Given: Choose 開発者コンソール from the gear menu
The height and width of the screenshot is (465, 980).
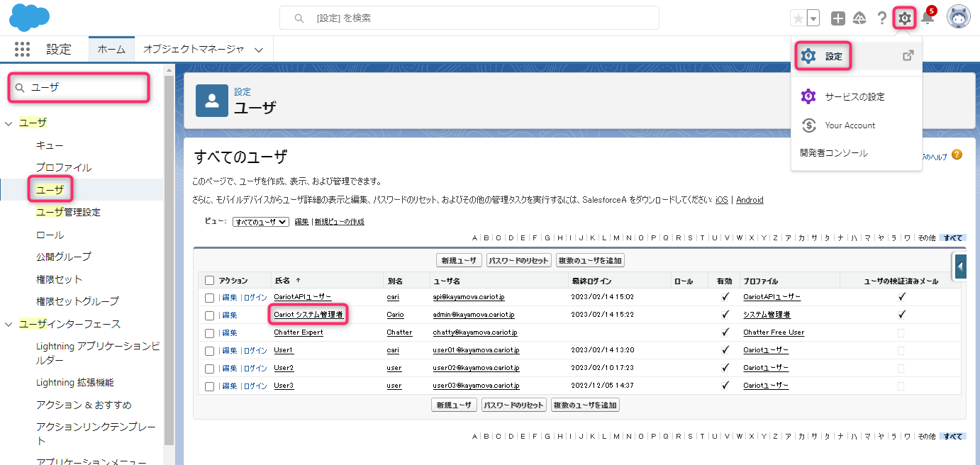Looking at the screenshot, I should pos(857,153).
